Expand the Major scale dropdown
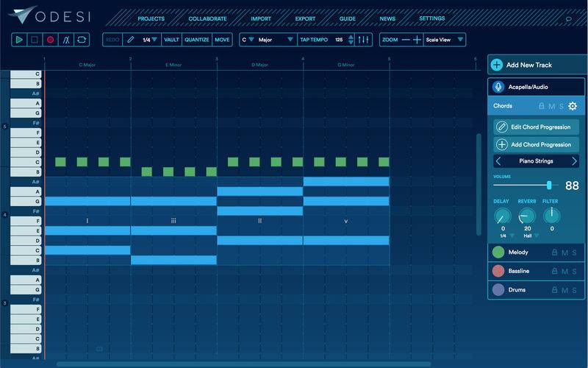 click(x=276, y=40)
